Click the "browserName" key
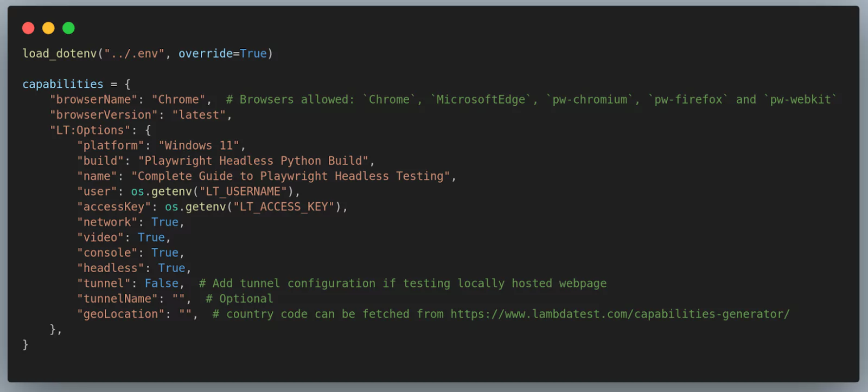This screenshot has width=868, height=392. (x=93, y=100)
